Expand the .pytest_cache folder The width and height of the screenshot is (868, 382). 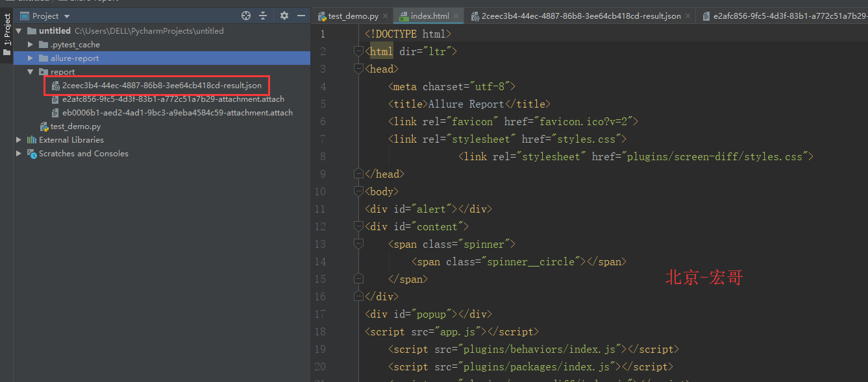[30, 45]
